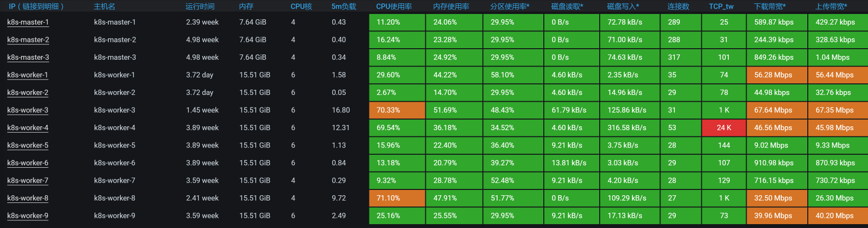Sort by the 运行时间 column header

200,6
